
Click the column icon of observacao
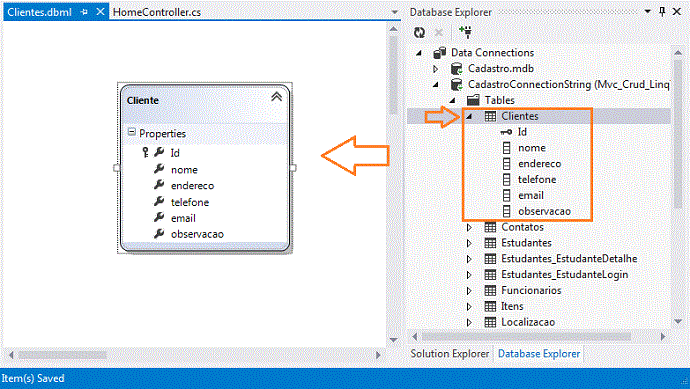coord(506,211)
